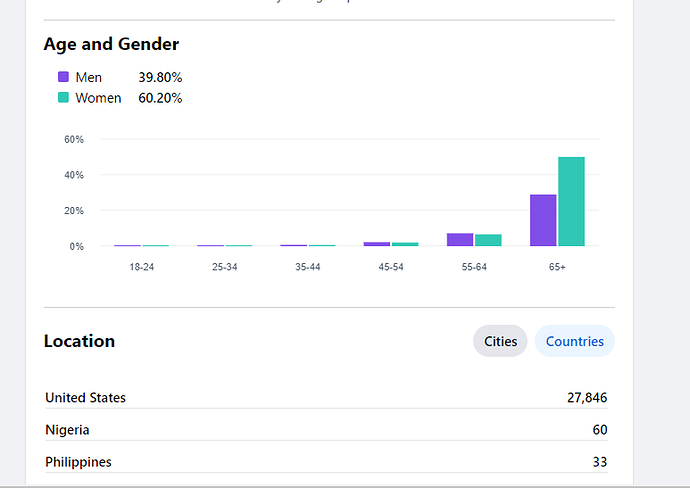Select the Countries tab
This screenshot has width=690, height=488.
574,341
